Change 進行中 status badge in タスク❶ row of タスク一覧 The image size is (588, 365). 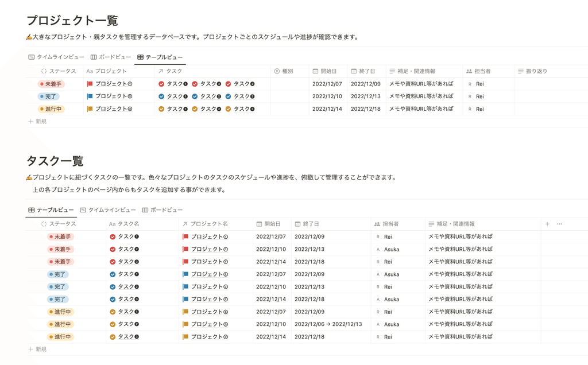click(60, 312)
